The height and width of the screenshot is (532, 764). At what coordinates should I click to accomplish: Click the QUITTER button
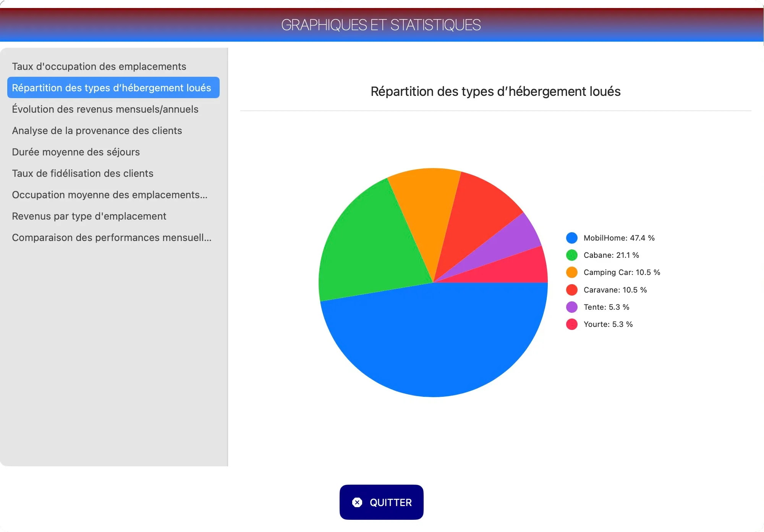pyautogui.click(x=381, y=502)
